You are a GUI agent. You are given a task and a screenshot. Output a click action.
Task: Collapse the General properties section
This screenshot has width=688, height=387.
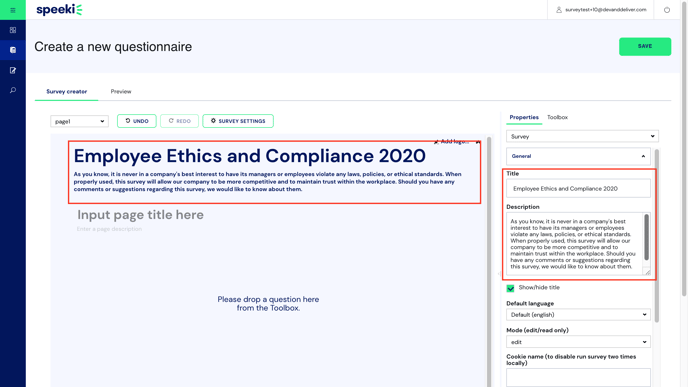578,156
